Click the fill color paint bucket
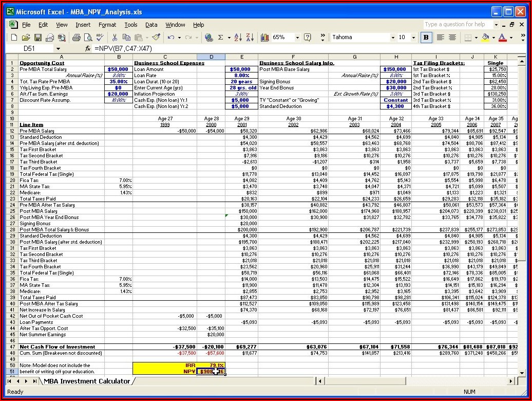This screenshot has height=401, width=532. coord(485,38)
